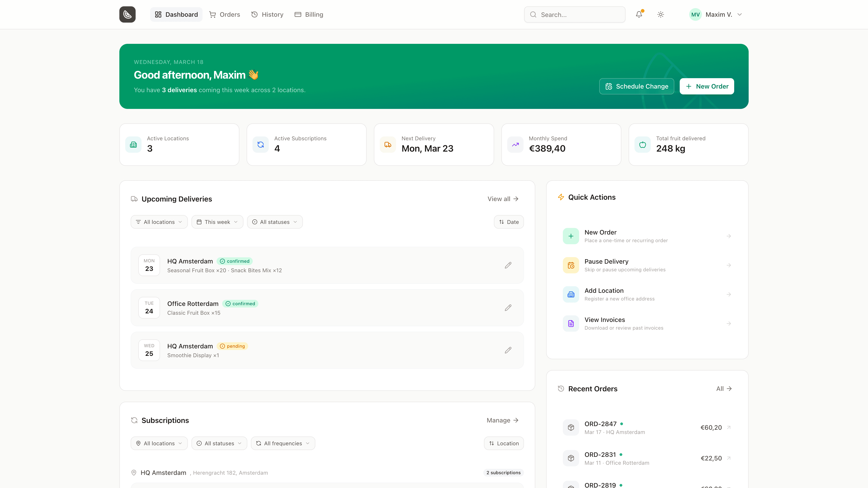Click the Monthly Spend trend icon
The width and height of the screenshot is (868, 488).
(x=515, y=145)
